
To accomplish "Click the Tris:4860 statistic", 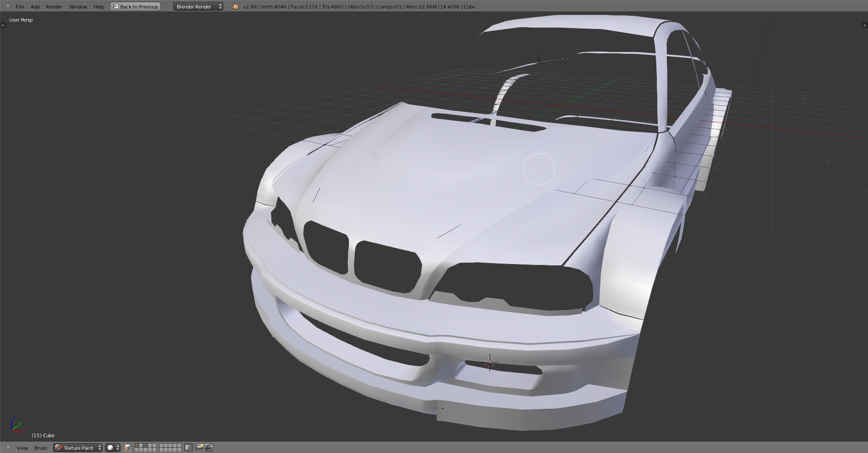I will 333,7.
